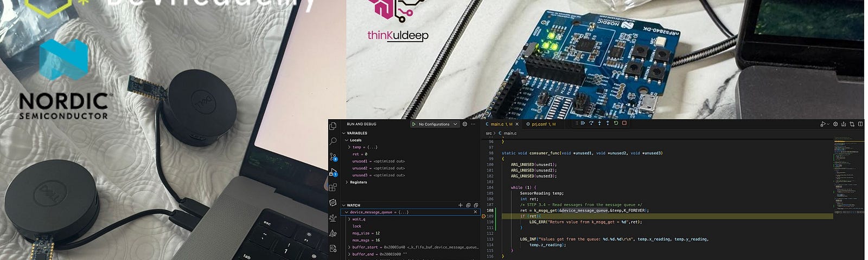Click the gear icon in editor title bar
The height and width of the screenshot is (260, 868).
(x=835, y=124)
